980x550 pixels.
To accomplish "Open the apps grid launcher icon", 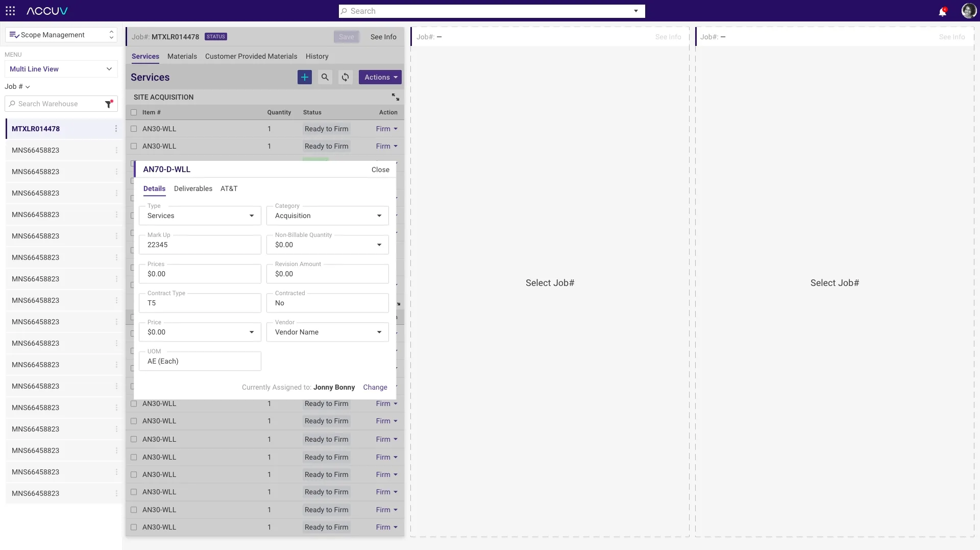I will 10,11.
